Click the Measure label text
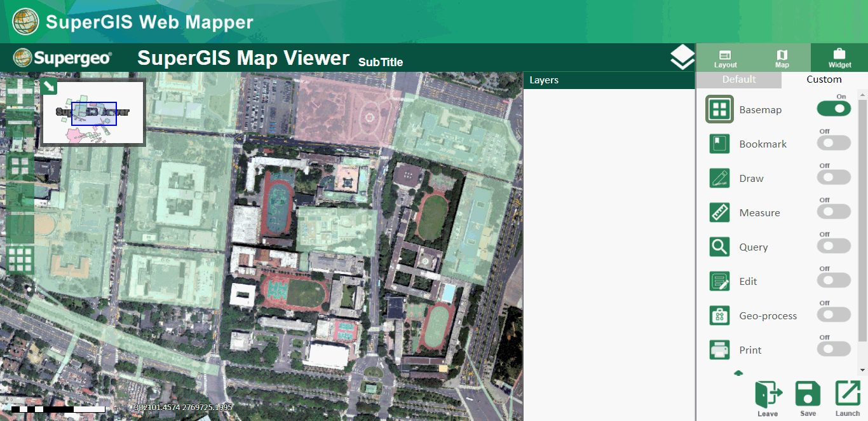 pyautogui.click(x=760, y=213)
